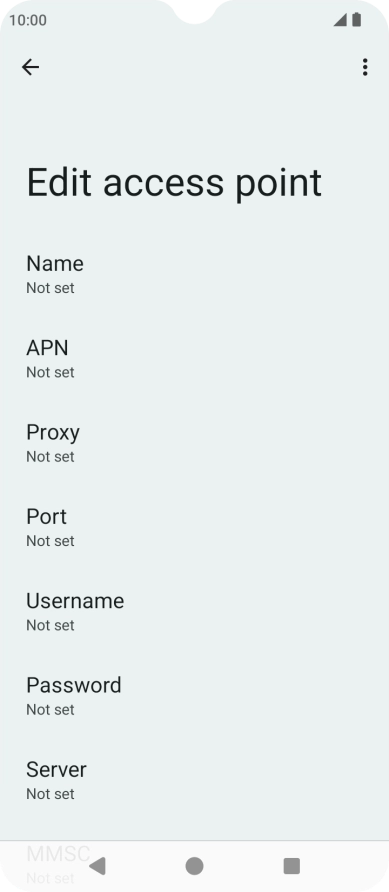
Task: Tap the 10:00 clock in status bar
Action: pos(28,20)
